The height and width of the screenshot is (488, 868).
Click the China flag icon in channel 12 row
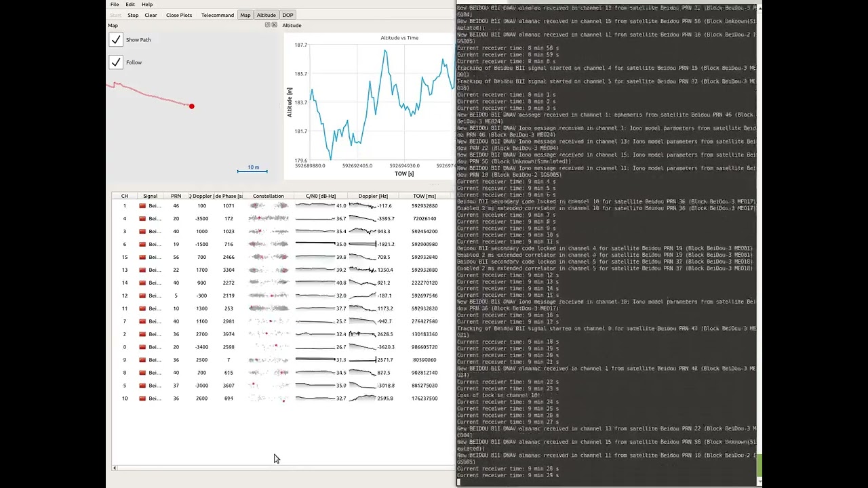click(142, 296)
